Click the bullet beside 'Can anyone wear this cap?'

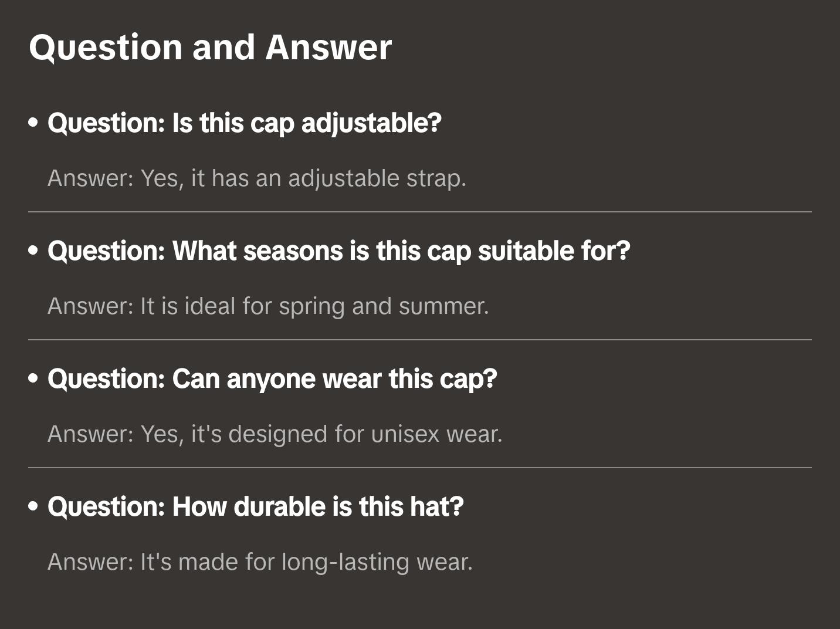click(33, 379)
